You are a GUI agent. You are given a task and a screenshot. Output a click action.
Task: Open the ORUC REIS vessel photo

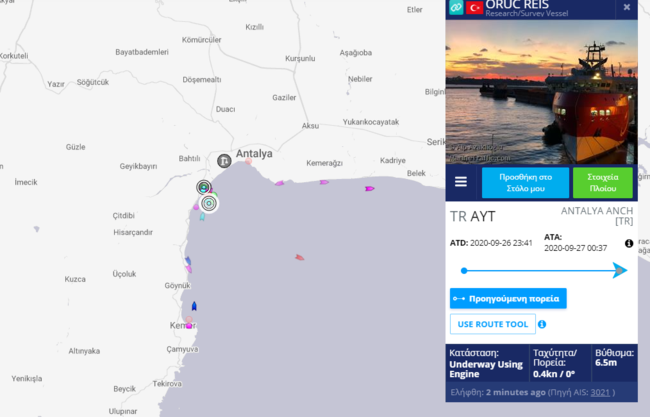pyautogui.click(x=541, y=92)
